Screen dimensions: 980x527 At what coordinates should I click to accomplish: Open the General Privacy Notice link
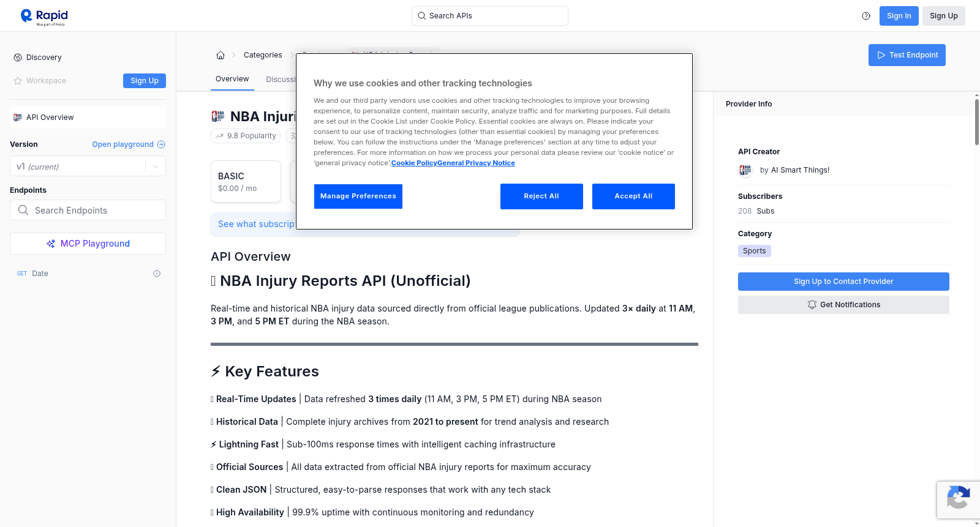coord(476,163)
